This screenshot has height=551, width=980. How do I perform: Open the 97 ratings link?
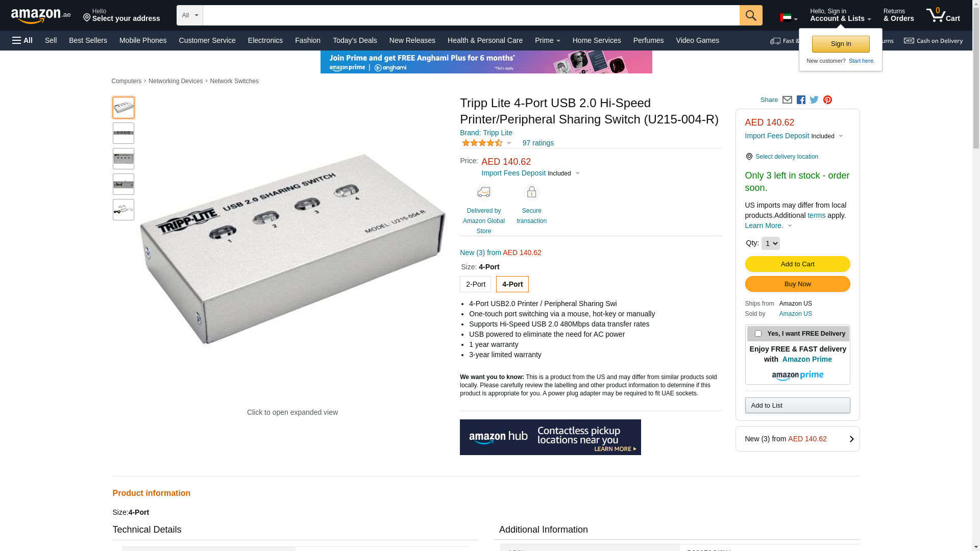(538, 143)
